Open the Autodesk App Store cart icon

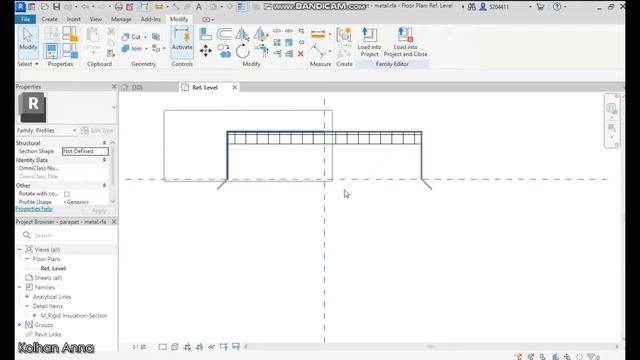(540, 7)
